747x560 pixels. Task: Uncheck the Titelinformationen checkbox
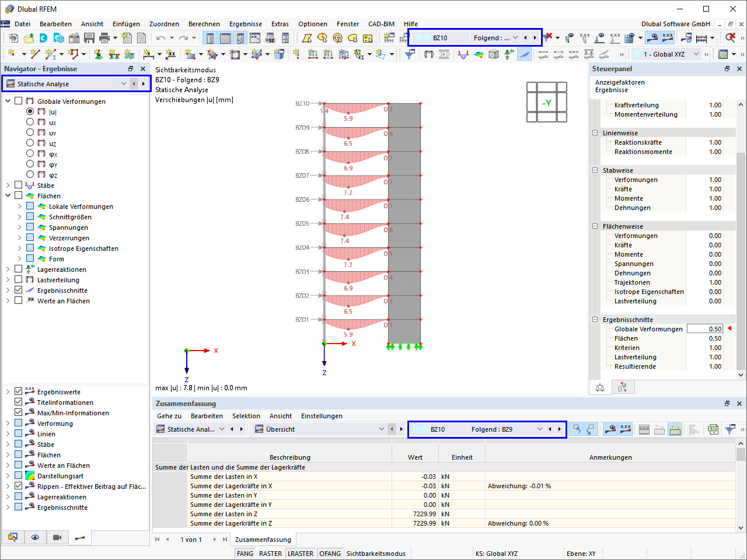[19, 402]
